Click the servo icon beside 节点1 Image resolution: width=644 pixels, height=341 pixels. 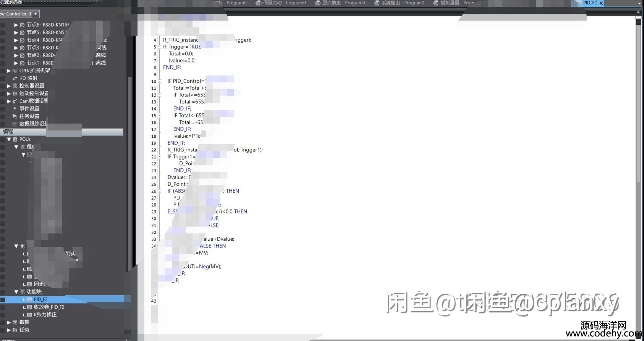coord(22,63)
